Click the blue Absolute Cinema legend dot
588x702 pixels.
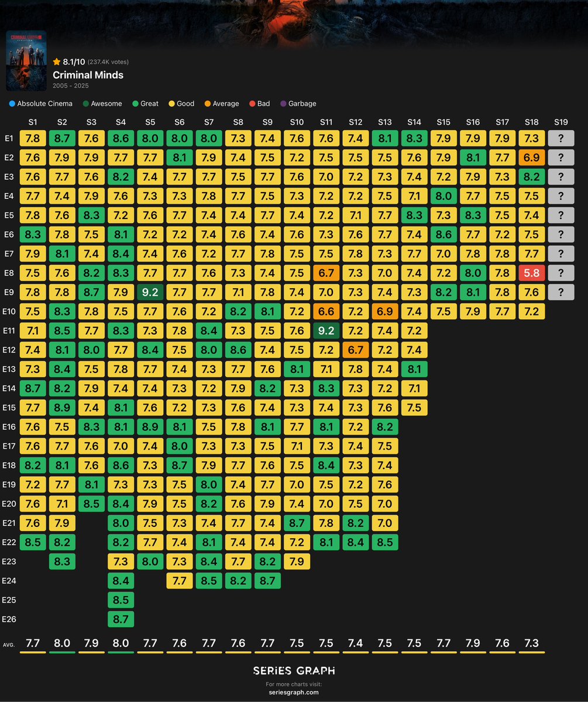pos(11,104)
